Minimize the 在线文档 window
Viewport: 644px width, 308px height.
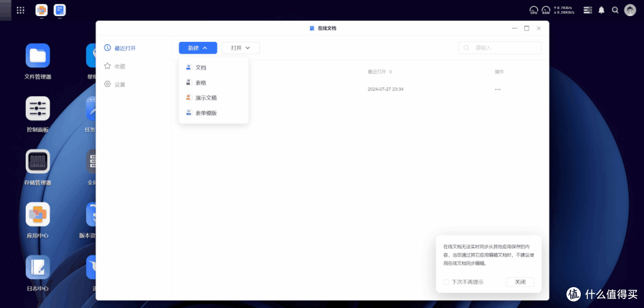pyautogui.click(x=514, y=29)
